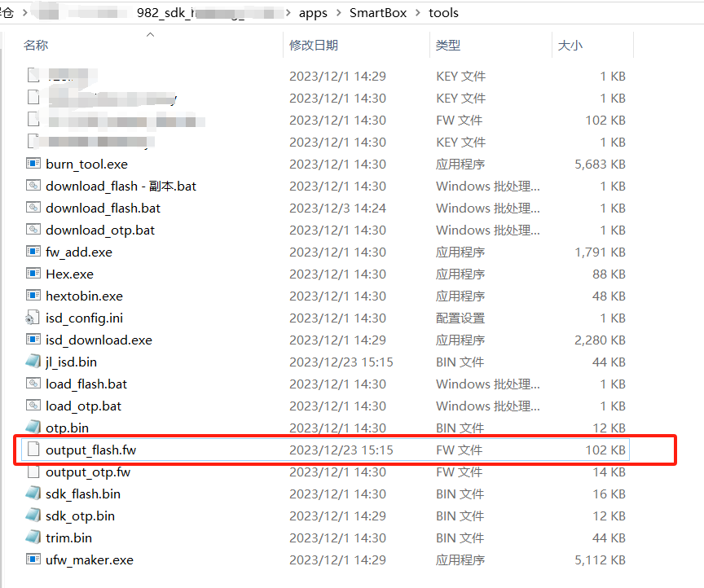Select the isd_config.ini gear settings icon
Viewport: 704px width, 588px height.
33,318
